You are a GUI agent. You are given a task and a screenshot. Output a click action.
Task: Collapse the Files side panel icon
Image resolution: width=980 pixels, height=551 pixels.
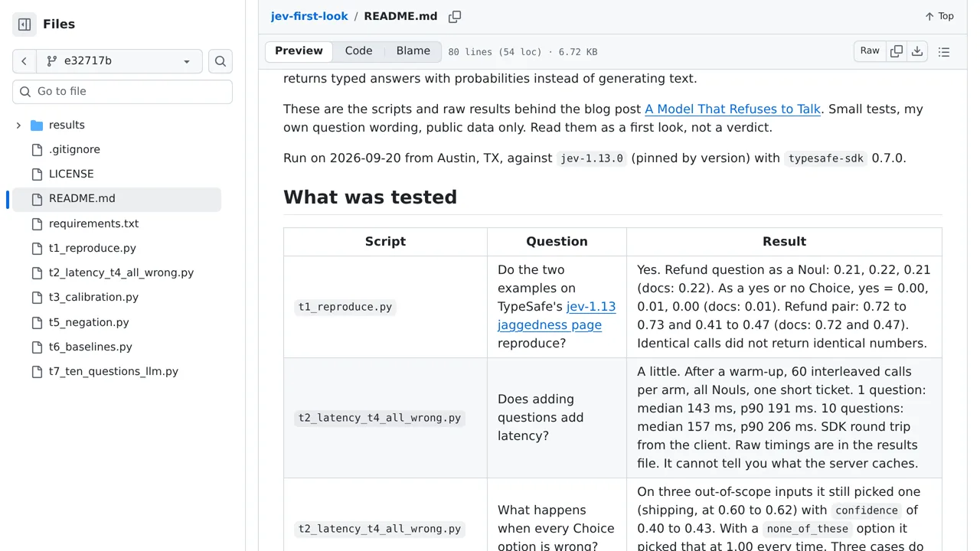click(24, 24)
